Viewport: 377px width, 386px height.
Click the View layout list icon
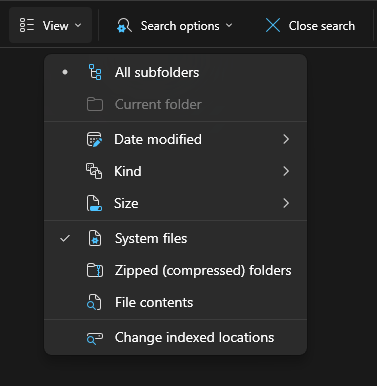pyautogui.click(x=27, y=25)
